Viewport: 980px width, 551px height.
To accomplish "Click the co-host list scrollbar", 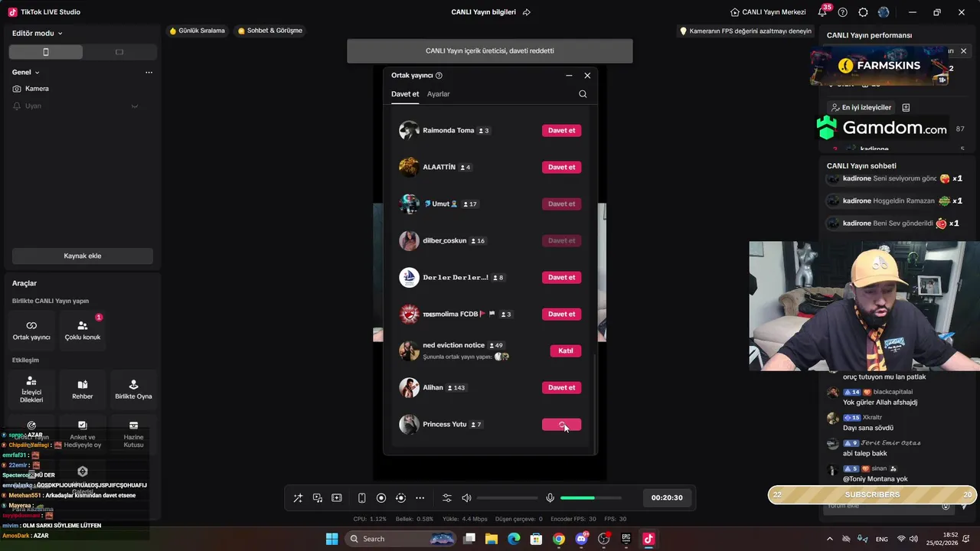I will coord(594,403).
